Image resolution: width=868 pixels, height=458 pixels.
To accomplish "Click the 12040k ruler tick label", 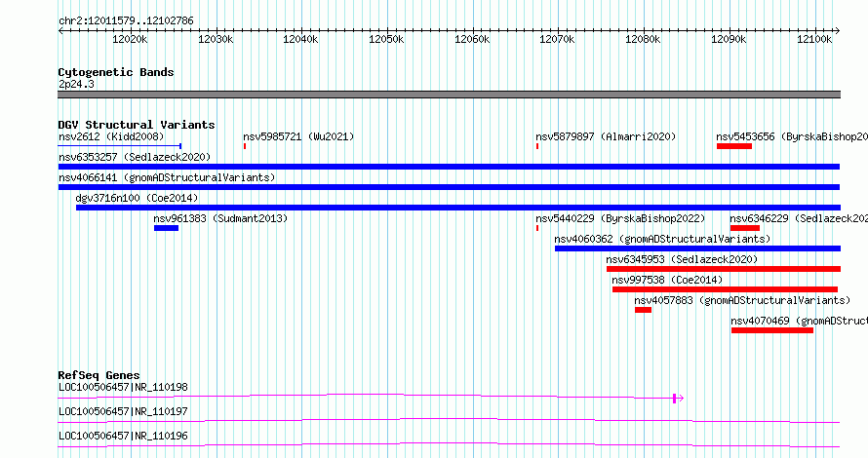I will (x=300, y=39).
